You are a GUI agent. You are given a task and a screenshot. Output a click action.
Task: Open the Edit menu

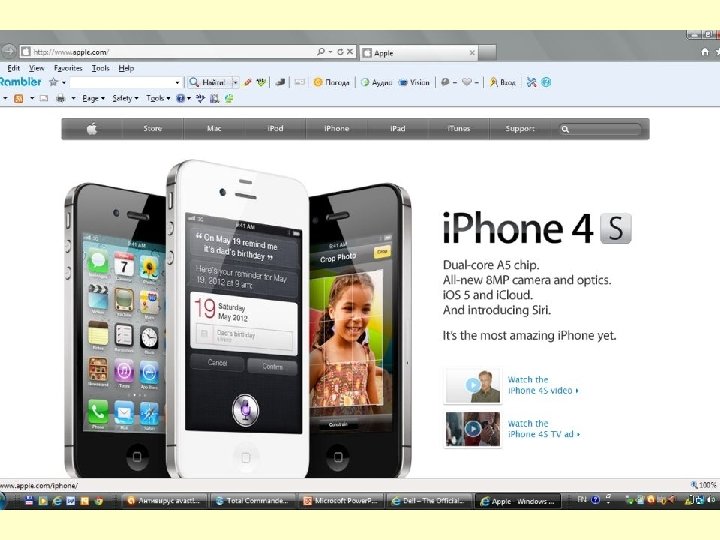13,68
